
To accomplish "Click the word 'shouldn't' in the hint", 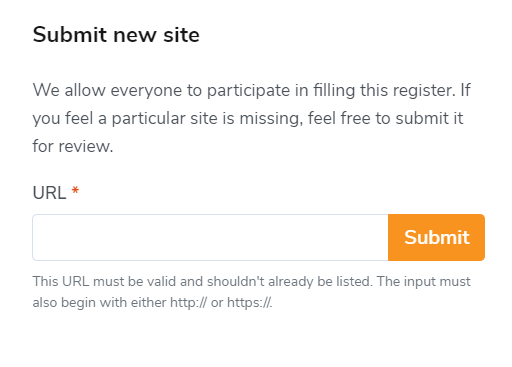I will [x=236, y=282].
